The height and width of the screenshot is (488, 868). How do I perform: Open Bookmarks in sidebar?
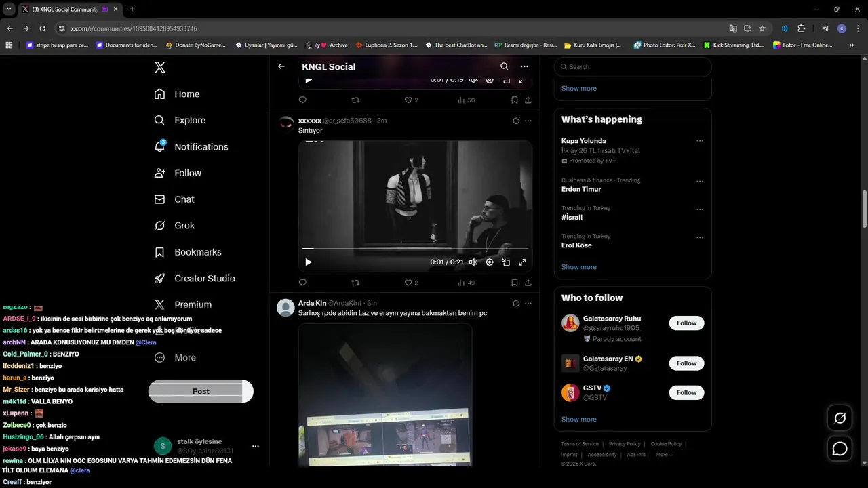click(188, 252)
